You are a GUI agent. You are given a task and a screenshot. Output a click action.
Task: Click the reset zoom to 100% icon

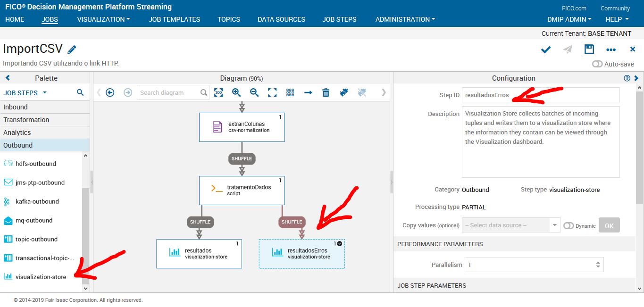[x=218, y=92]
